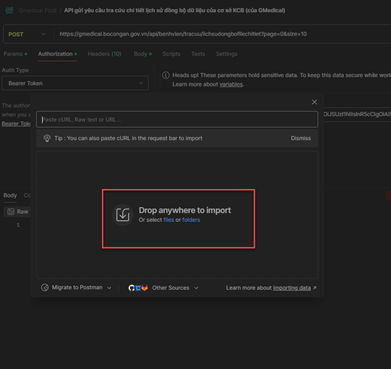
Task: Switch to the Tests tab
Action: coord(198,54)
